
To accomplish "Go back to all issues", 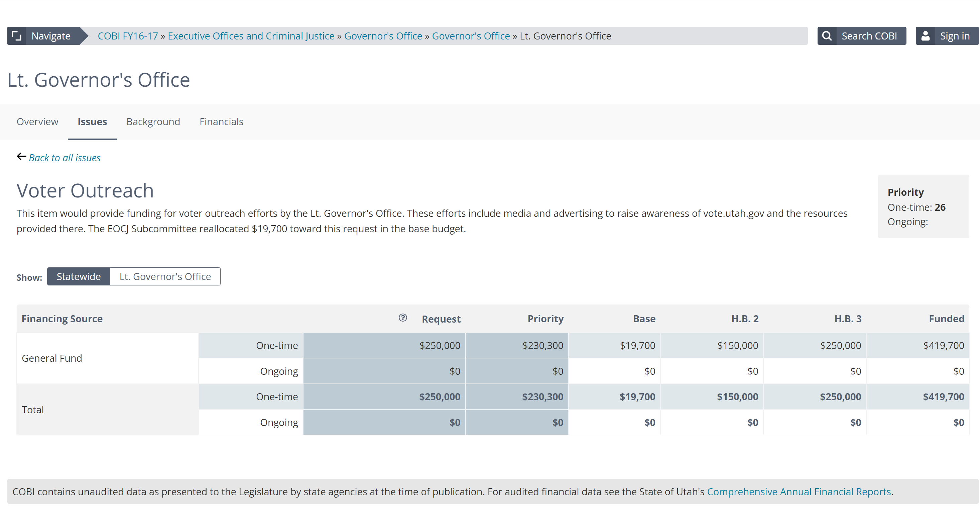I will pos(65,158).
